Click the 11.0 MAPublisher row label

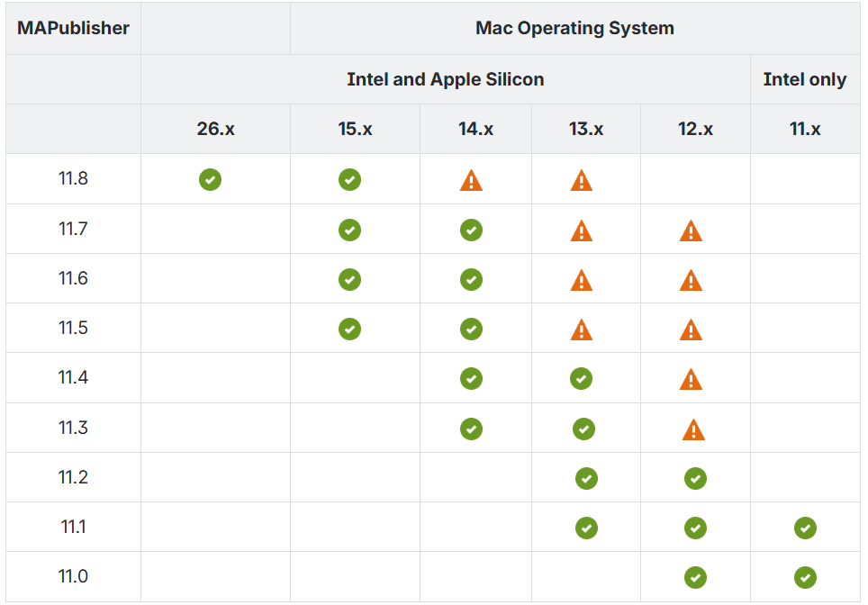point(73,576)
